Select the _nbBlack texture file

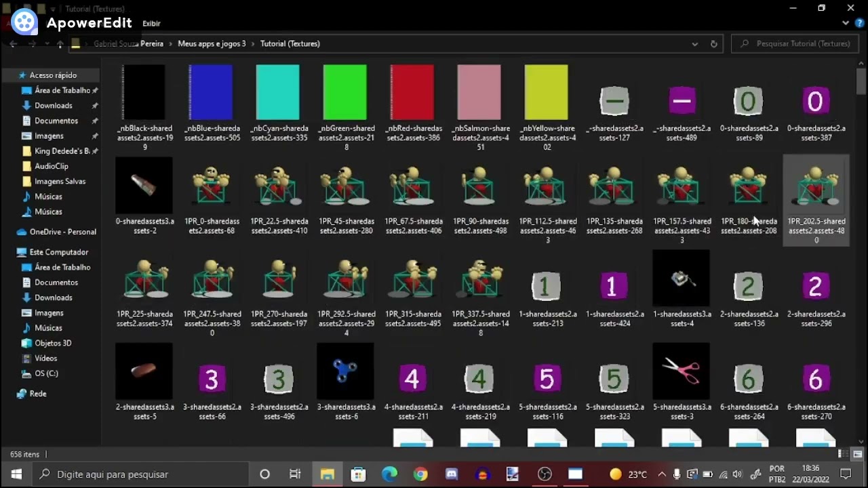144,107
